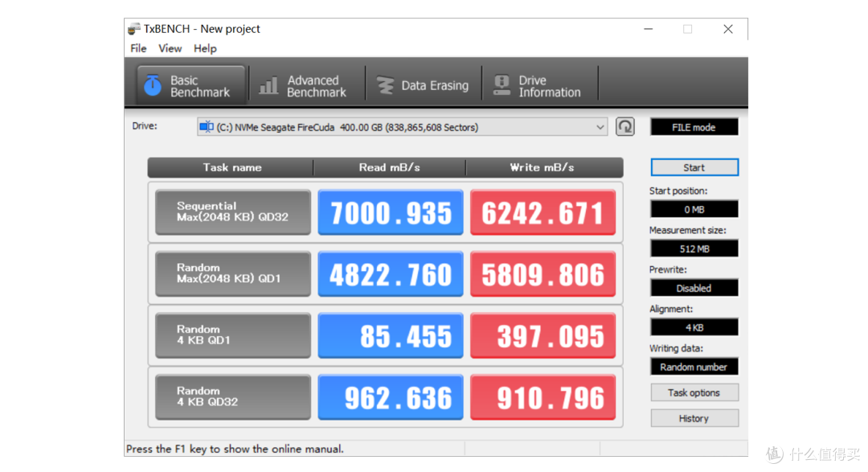868x472 pixels.
Task: Open the File menu
Action: tap(138, 49)
